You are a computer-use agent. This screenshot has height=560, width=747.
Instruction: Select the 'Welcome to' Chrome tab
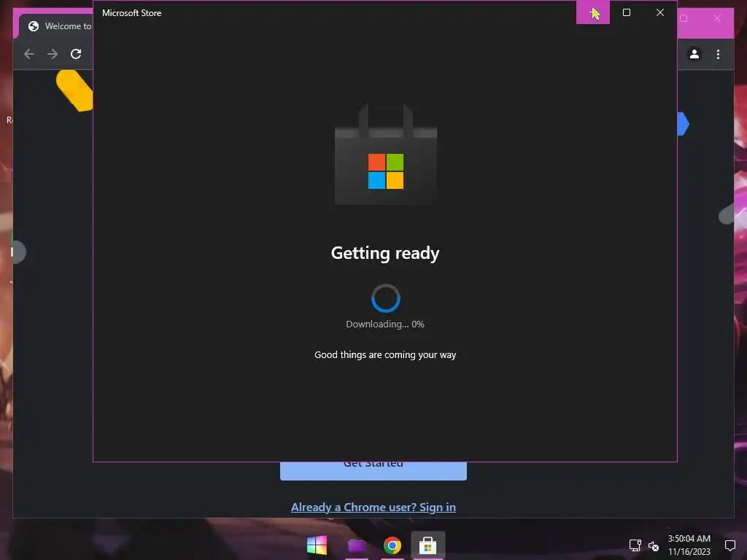pyautogui.click(x=56, y=26)
